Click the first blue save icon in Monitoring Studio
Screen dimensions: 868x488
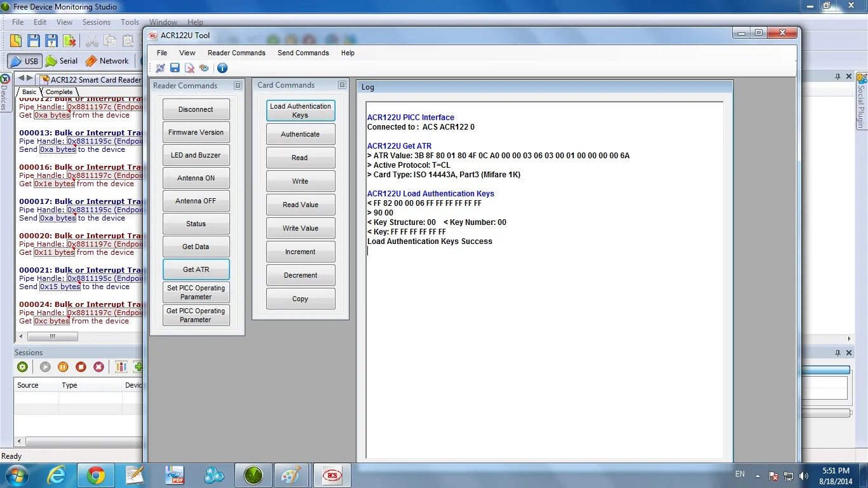(34, 41)
